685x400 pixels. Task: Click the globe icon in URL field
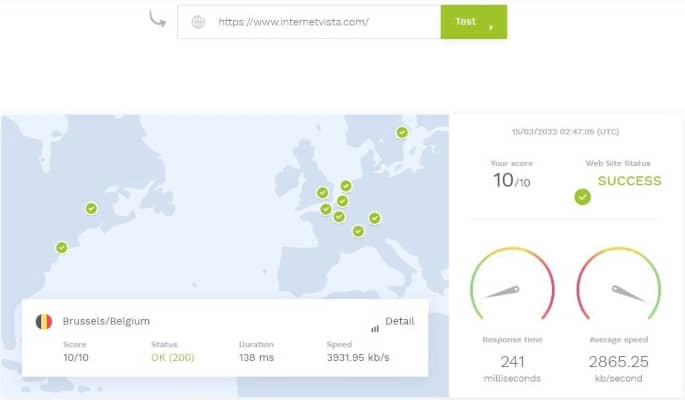(x=198, y=22)
